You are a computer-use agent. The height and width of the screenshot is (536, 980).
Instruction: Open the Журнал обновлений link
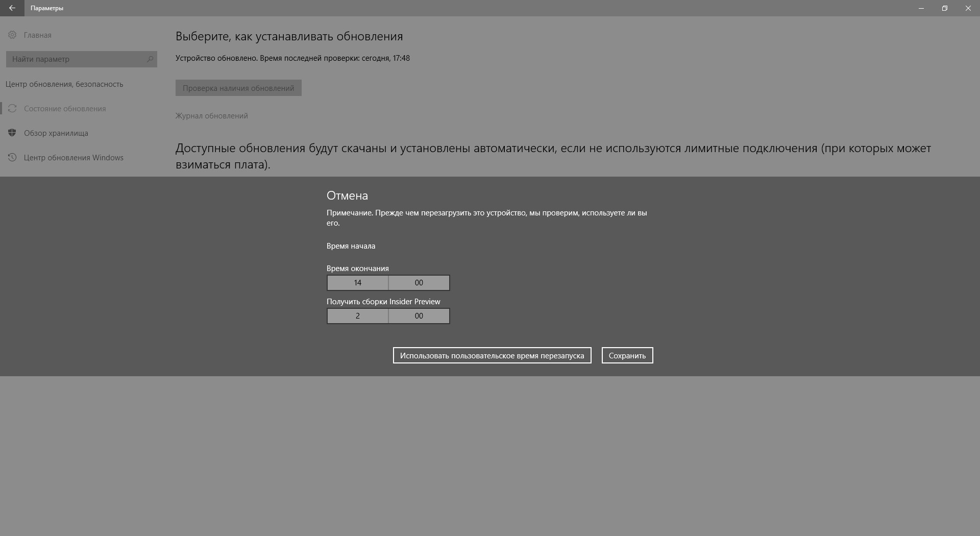(x=211, y=116)
